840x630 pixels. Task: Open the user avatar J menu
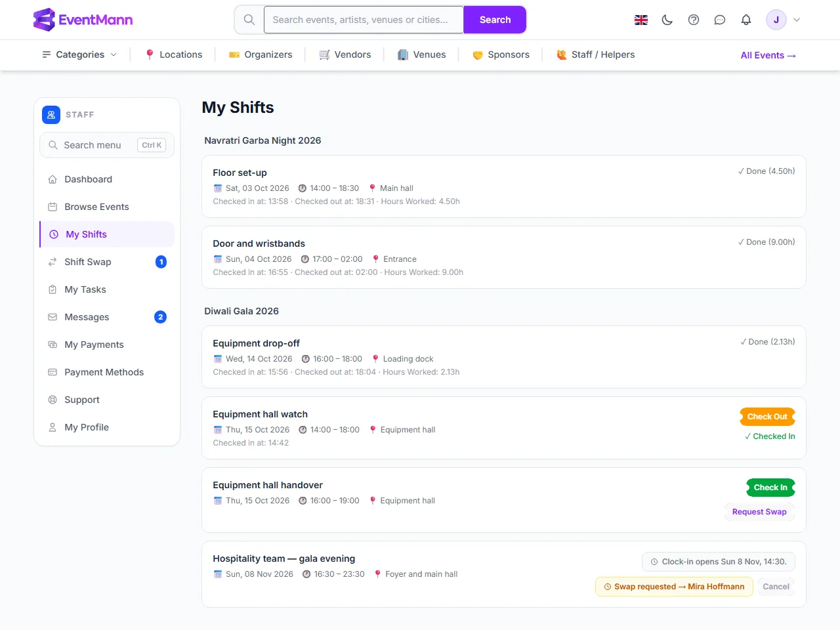[x=783, y=20]
